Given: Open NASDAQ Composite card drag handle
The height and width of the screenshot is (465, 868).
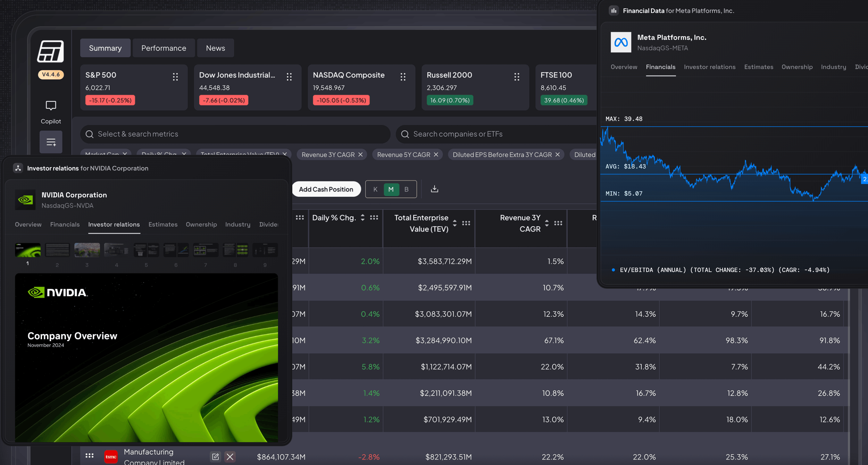Looking at the screenshot, I should coord(403,77).
